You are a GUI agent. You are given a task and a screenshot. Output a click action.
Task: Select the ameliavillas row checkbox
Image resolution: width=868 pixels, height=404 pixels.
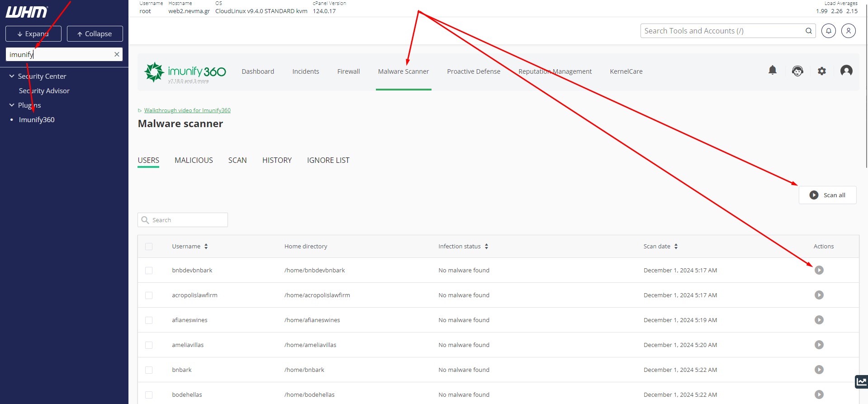coord(149,345)
